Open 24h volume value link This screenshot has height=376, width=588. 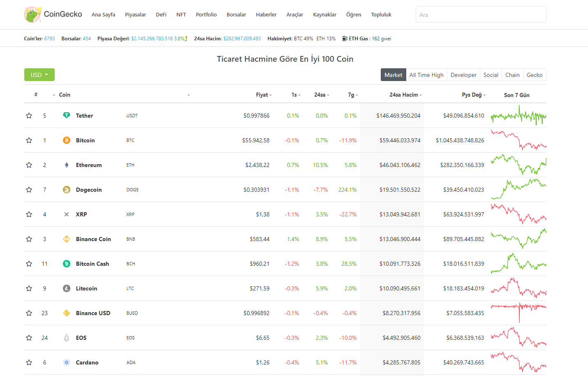(242, 38)
